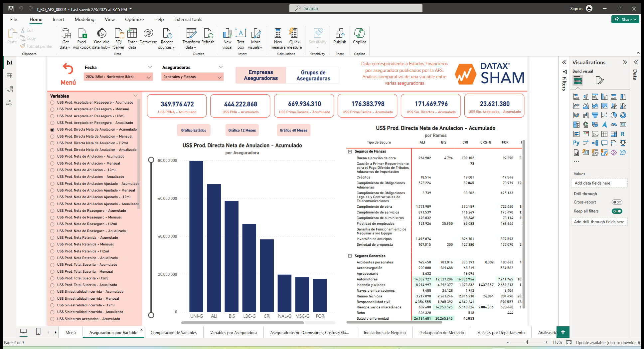The image size is (644, 349).
Task: Collapse the 'Seguros de Fianzas' group
Action: pyautogui.click(x=350, y=151)
